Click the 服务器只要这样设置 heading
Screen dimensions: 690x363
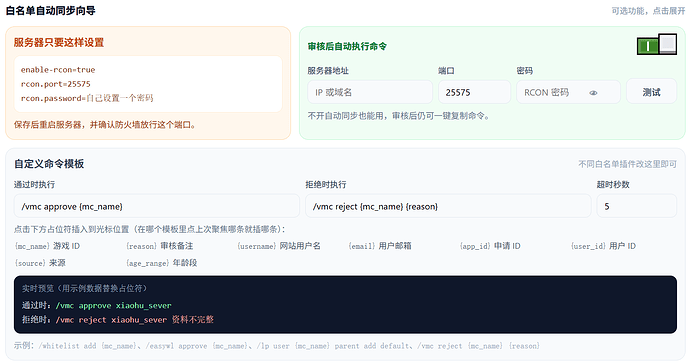(x=59, y=42)
